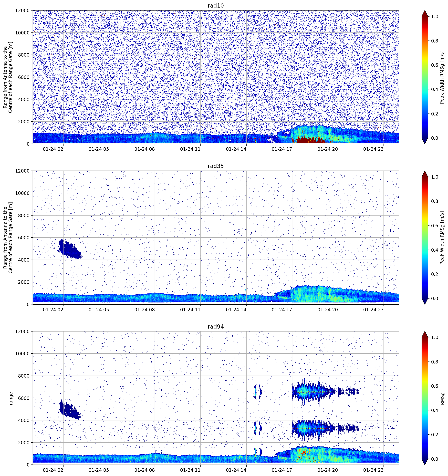The height and width of the screenshot is (476, 448).
Task: Click the '10000' y-tick in rad94 plot
Action: point(22,354)
